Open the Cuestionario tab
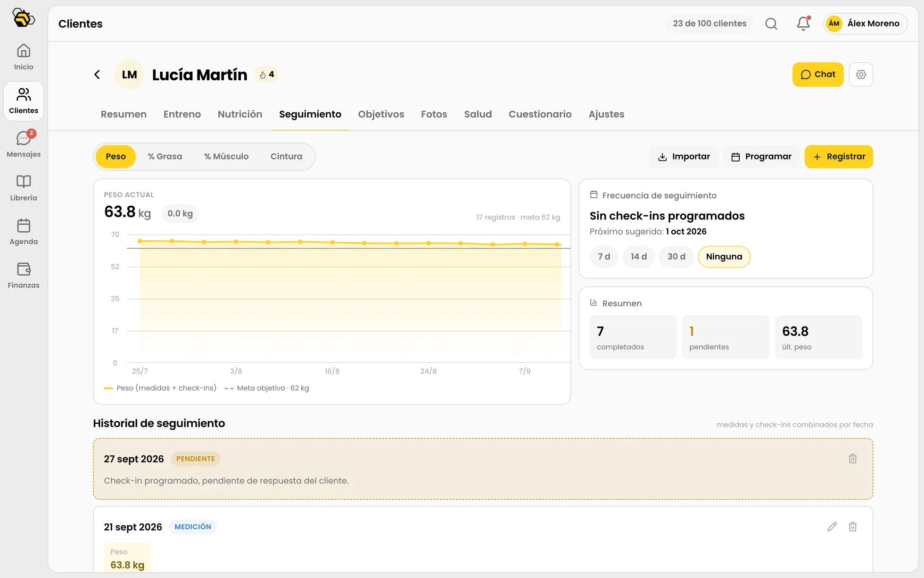This screenshot has height=578, width=924. 540,114
